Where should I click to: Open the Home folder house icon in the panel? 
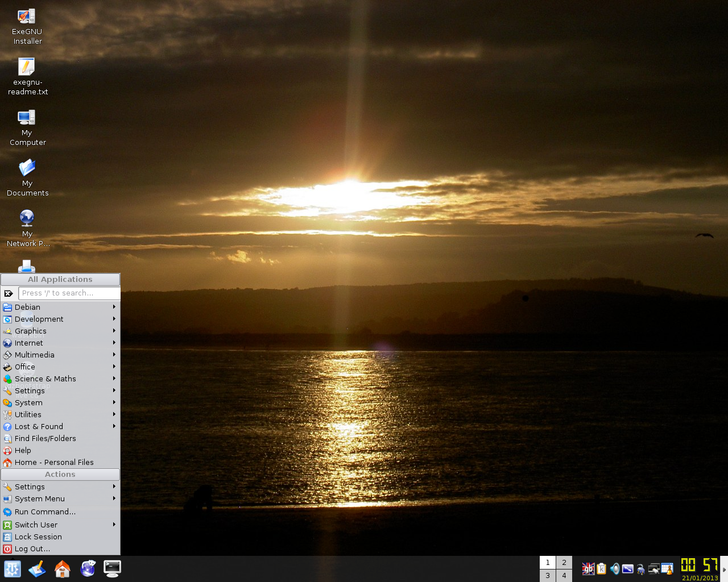[x=62, y=568]
